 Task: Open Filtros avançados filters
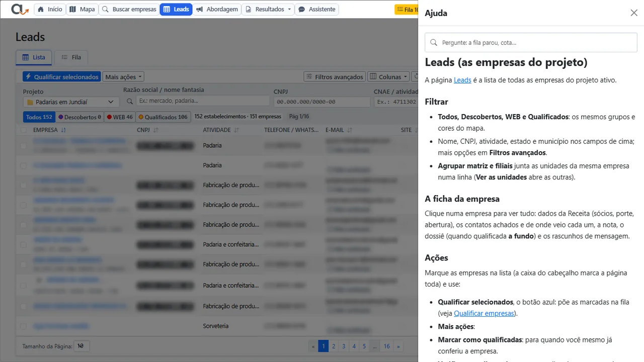click(x=335, y=77)
